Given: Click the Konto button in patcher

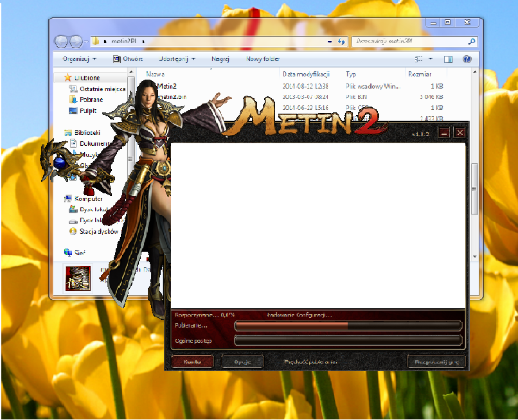Looking at the screenshot, I should [x=192, y=362].
